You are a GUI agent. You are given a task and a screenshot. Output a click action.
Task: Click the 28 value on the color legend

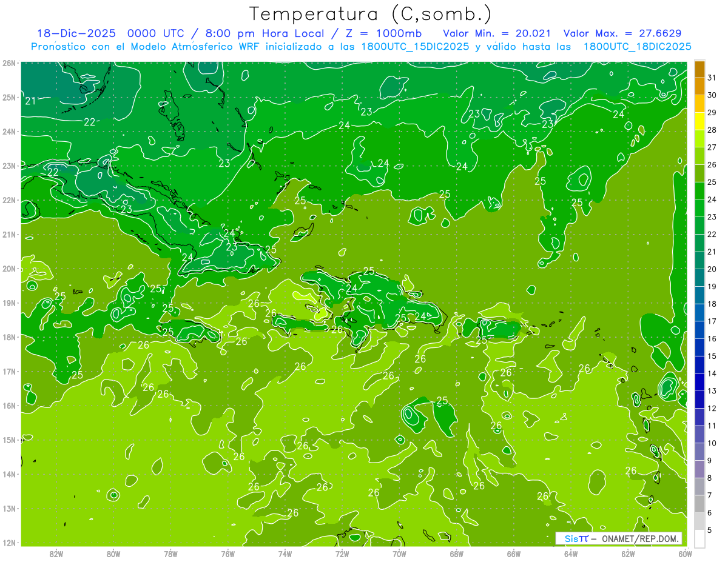tap(712, 130)
